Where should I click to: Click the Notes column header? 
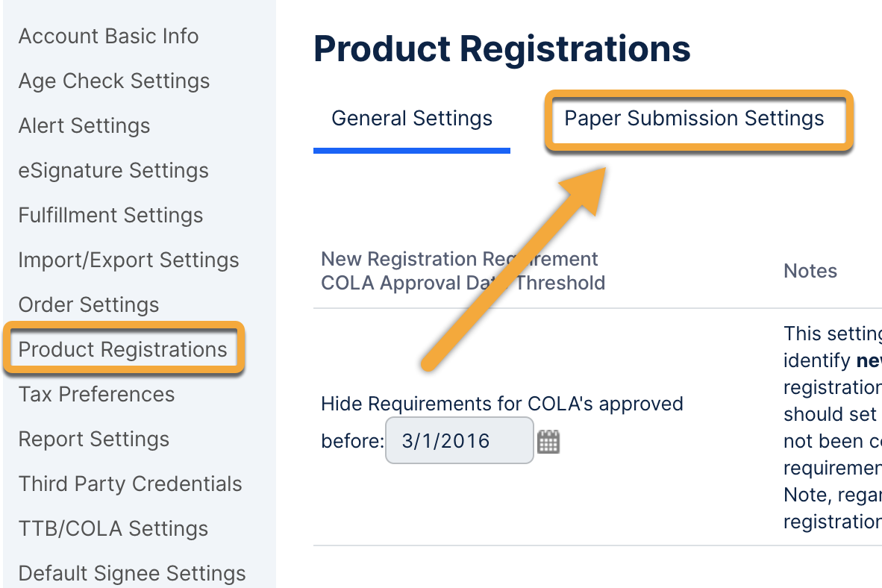[810, 272]
